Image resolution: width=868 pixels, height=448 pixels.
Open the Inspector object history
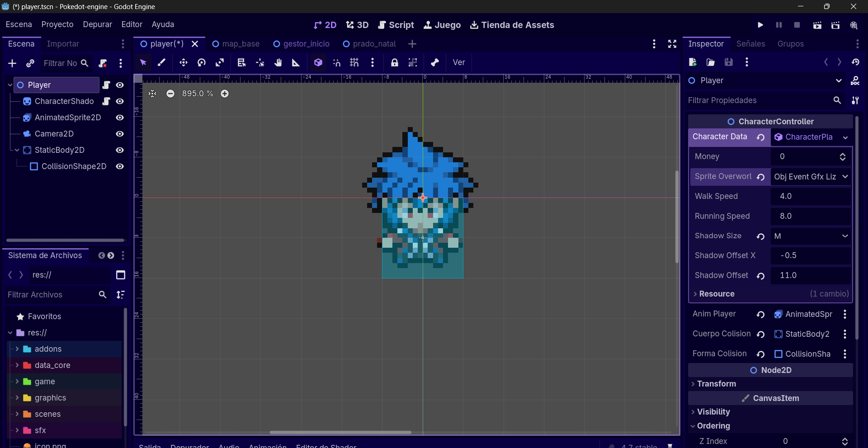855,62
